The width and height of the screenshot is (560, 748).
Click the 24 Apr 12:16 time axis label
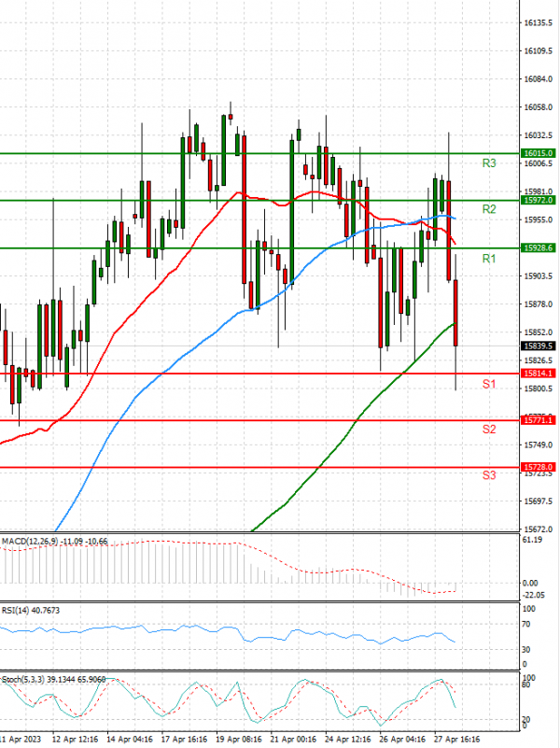coord(348,740)
